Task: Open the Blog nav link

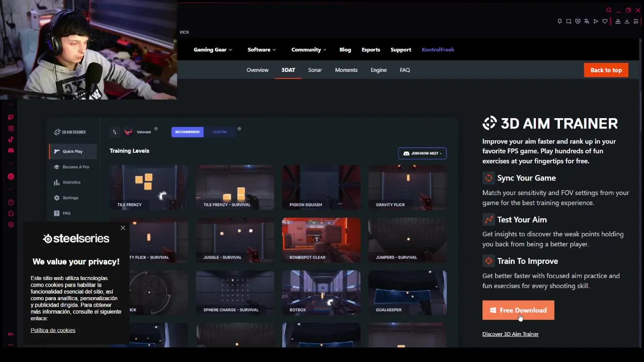Action: 345,49
